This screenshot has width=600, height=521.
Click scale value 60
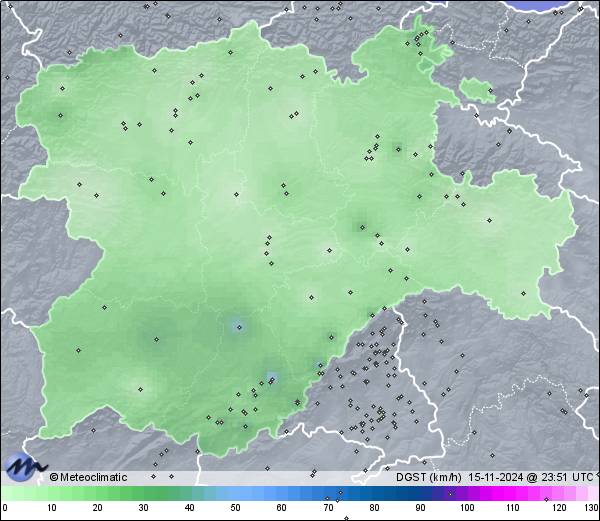(x=282, y=508)
